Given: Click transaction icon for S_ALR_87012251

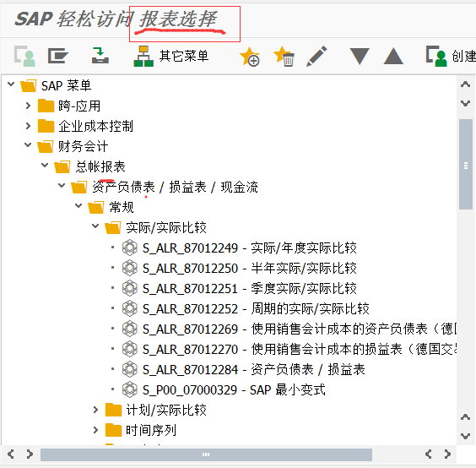Looking at the screenshot, I should [130, 288].
